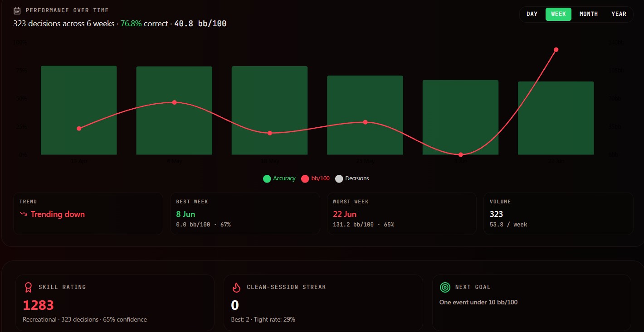Click the green accuracy bar for 8 Jun

(x=461, y=117)
